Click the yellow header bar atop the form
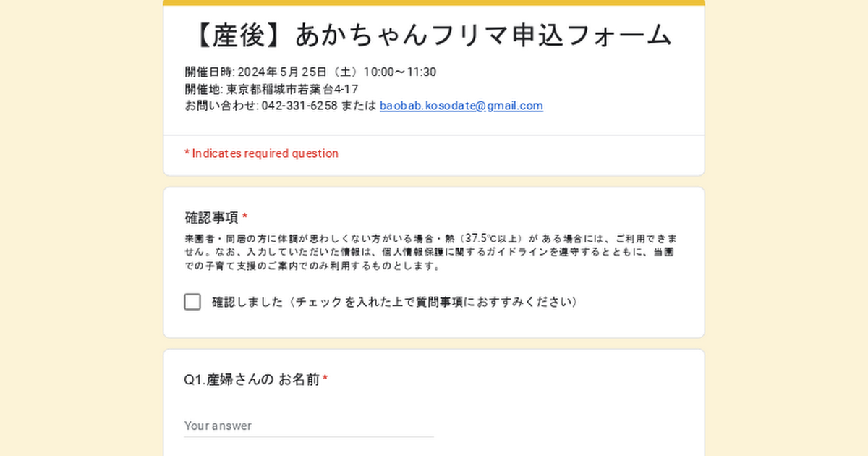The width and height of the screenshot is (868, 456). pos(434,3)
